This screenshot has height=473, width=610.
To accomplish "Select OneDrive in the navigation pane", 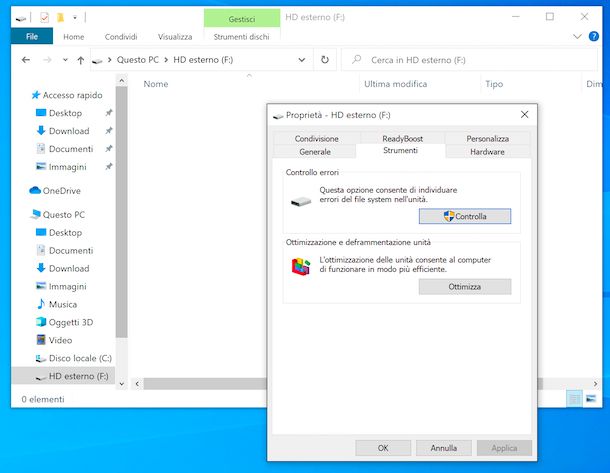I will point(61,191).
